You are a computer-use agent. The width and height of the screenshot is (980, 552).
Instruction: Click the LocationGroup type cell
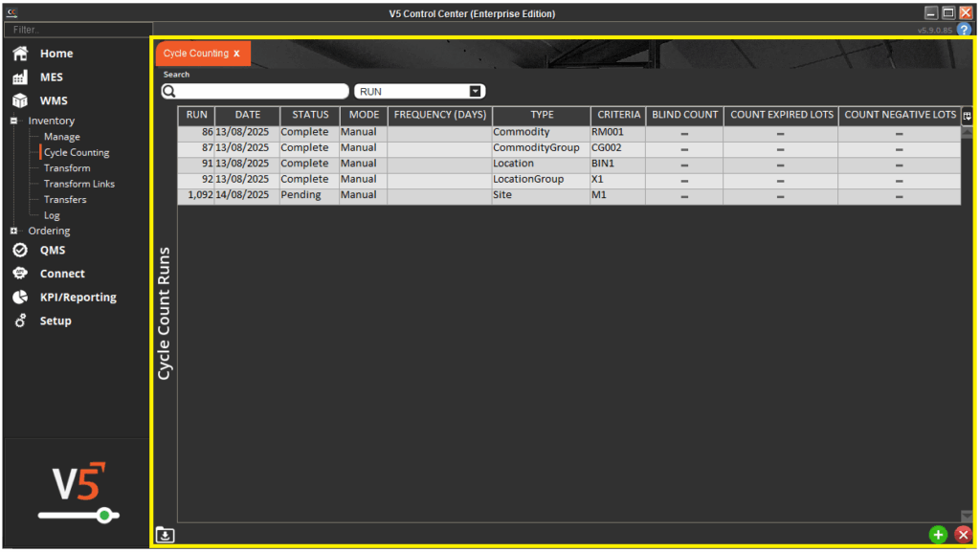pos(542,179)
